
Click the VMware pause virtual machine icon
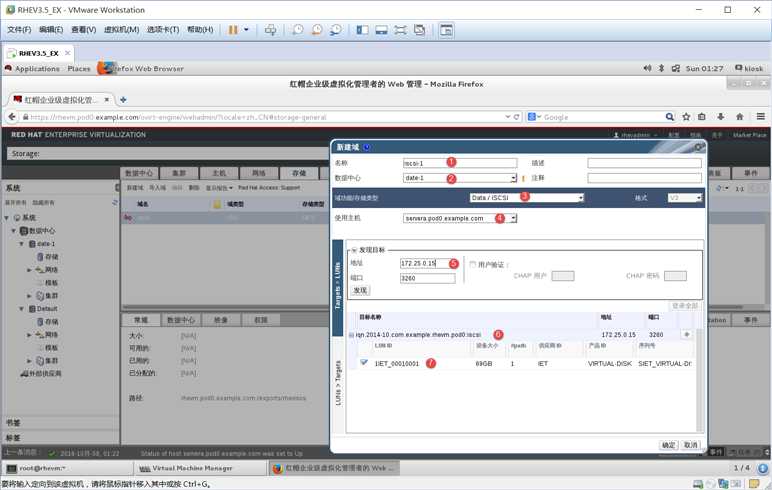[x=232, y=30]
